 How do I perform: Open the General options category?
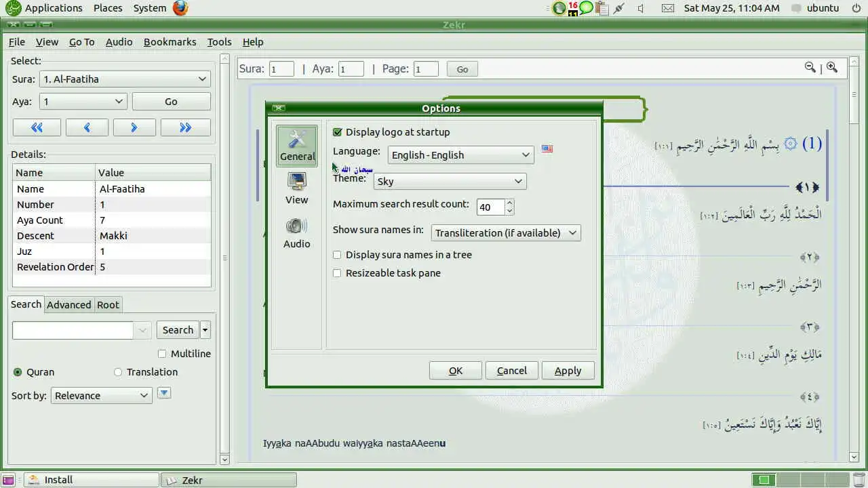pos(297,146)
